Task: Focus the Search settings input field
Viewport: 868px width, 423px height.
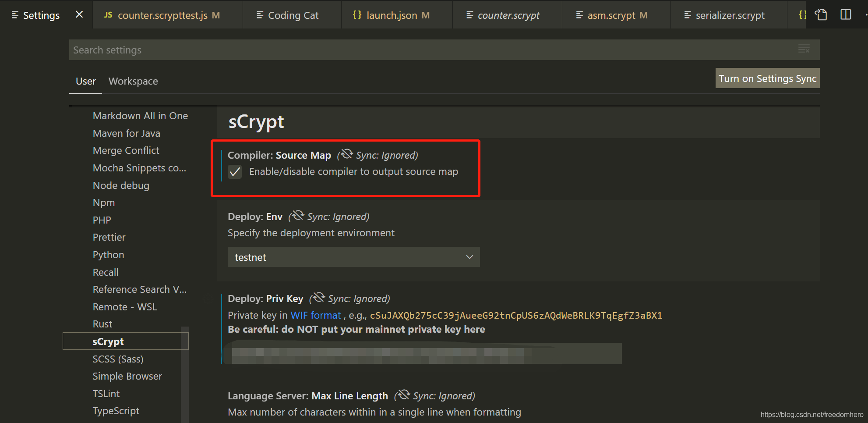Action: click(444, 50)
